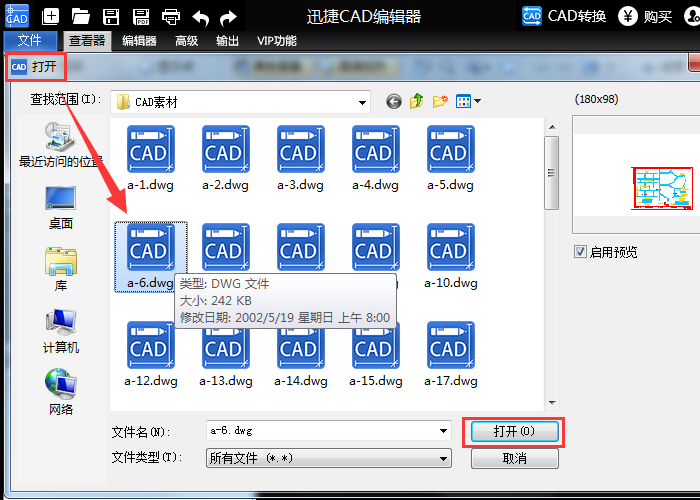Select file a-5.dwg
This screenshot has height=500, width=700.
click(x=450, y=158)
